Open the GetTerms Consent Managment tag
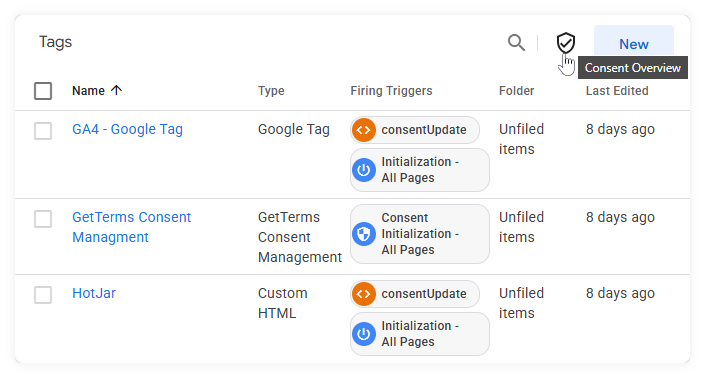This screenshot has height=378, width=705. click(x=132, y=227)
